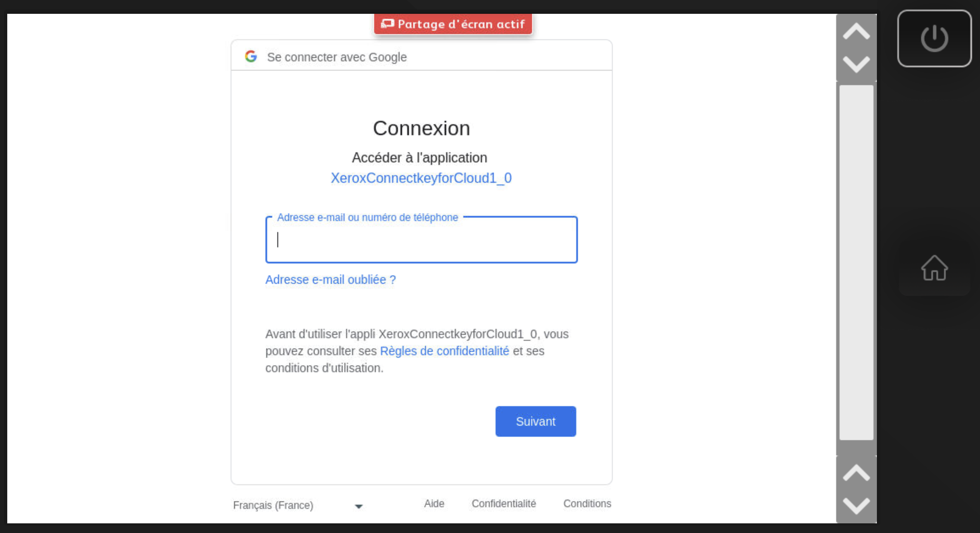Click the XeroxConnectkeyforCloud1_0 application link
Image resolution: width=980 pixels, height=533 pixels.
[421, 178]
